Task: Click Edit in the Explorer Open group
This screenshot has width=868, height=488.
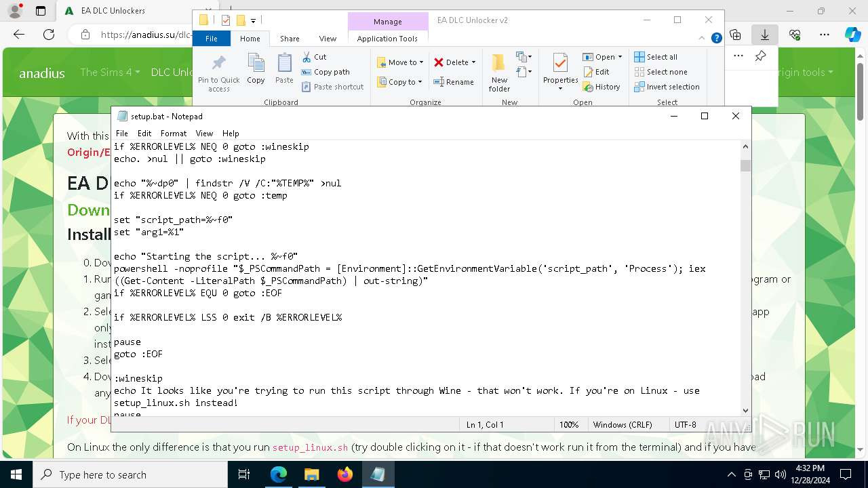Action: click(596, 72)
